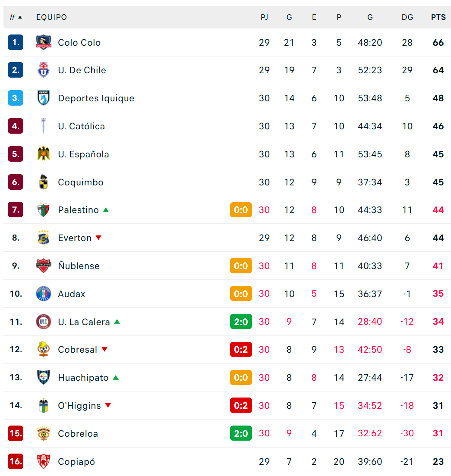Screen dimensions: 451x476
Task: Click the EQUIPO column header
Action: click(52, 17)
